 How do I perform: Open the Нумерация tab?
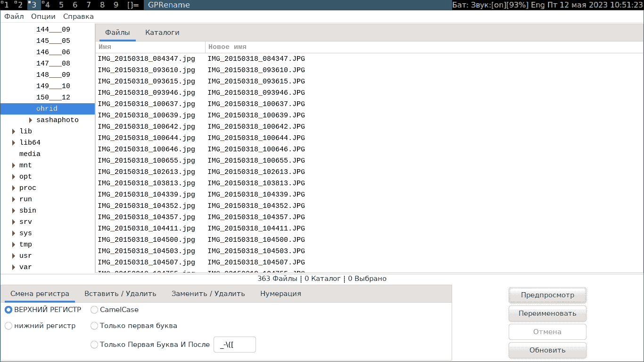tap(281, 294)
